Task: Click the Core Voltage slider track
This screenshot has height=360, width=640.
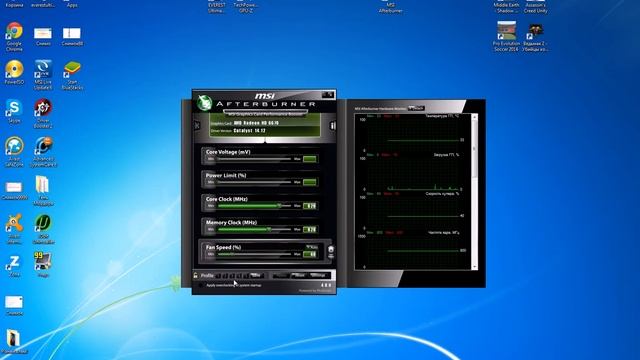Action: tap(254, 159)
